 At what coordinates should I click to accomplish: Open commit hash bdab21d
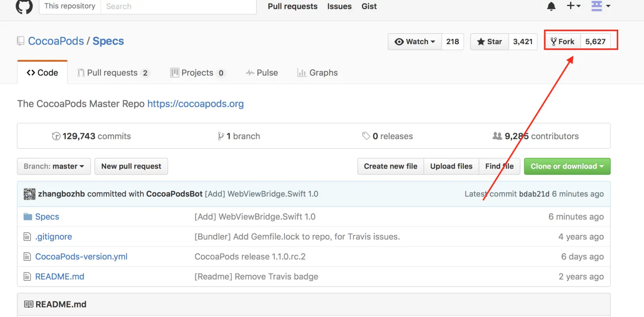[x=534, y=194]
